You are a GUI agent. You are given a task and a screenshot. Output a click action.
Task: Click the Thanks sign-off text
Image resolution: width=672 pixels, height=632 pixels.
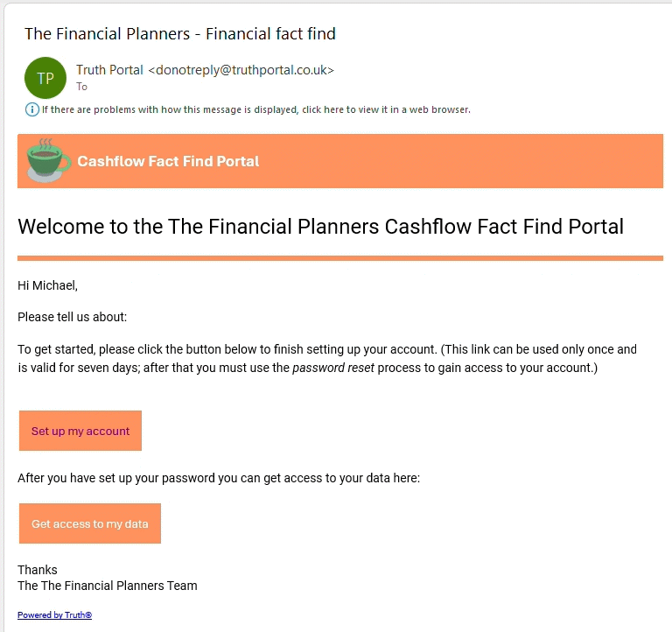pyautogui.click(x=38, y=570)
